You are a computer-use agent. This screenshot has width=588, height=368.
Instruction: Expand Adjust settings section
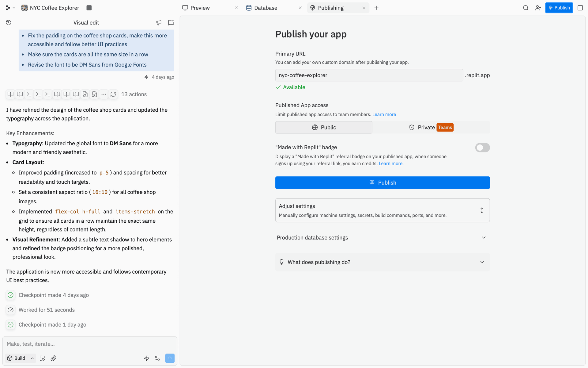click(x=383, y=210)
